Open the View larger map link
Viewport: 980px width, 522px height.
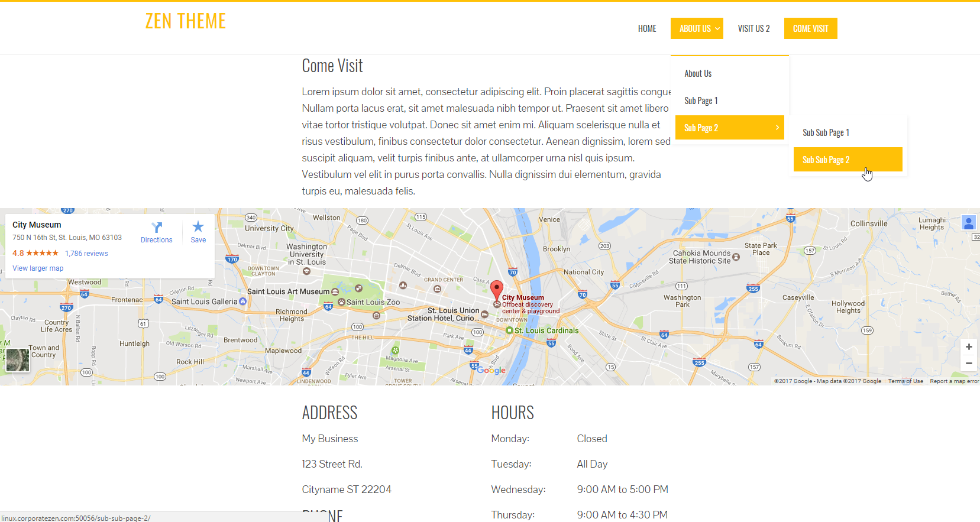(38, 268)
